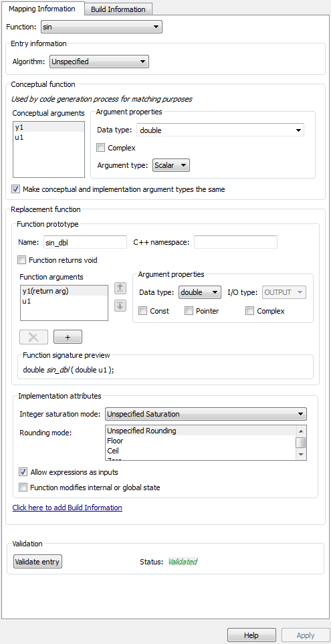Screen dimensions: 331x644
Task: Click the Rounding mode scrollbar thumb
Action: (x=301, y=442)
